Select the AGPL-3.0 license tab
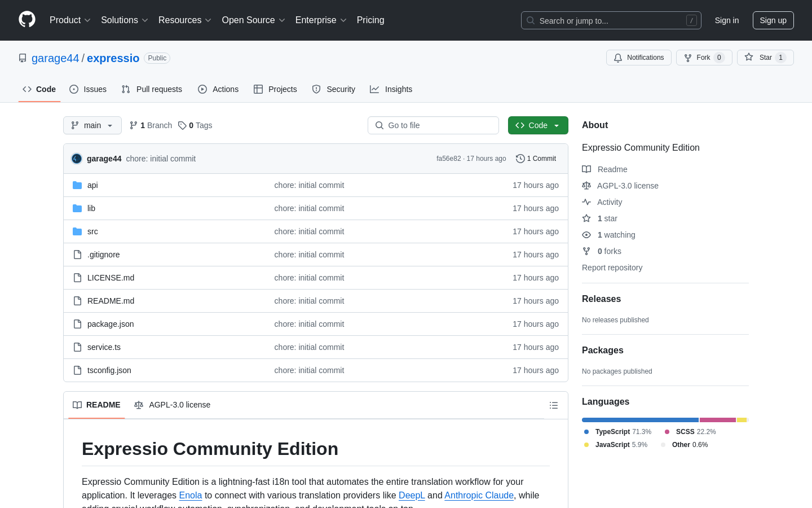This screenshot has height=508, width=812. (172, 405)
